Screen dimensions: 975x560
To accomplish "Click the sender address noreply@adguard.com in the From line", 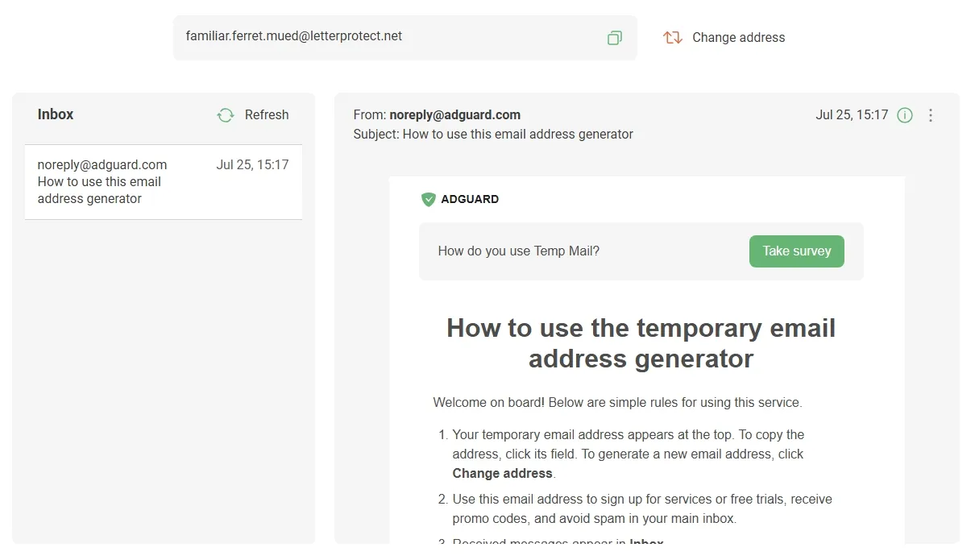I will point(454,114).
